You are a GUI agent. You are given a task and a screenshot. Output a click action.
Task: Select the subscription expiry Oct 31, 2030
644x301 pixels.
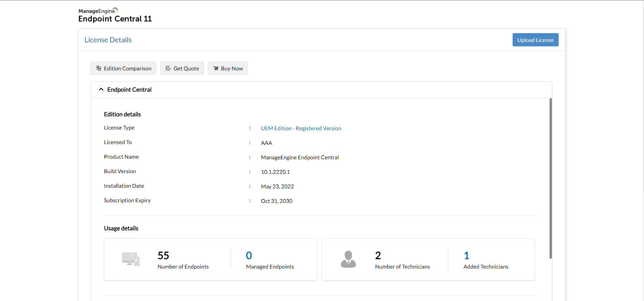coord(277,201)
